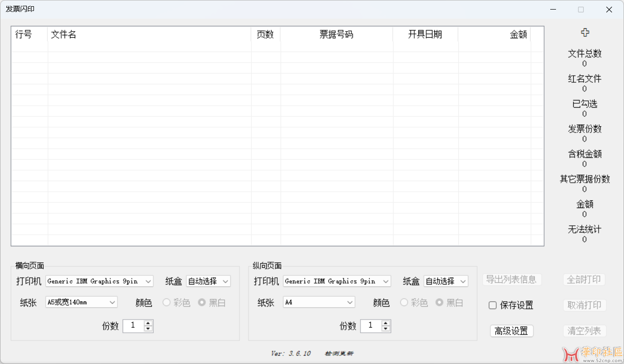Click the 含税金额 statistic label
The width and height of the screenshot is (624, 364).
tap(585, 154)
